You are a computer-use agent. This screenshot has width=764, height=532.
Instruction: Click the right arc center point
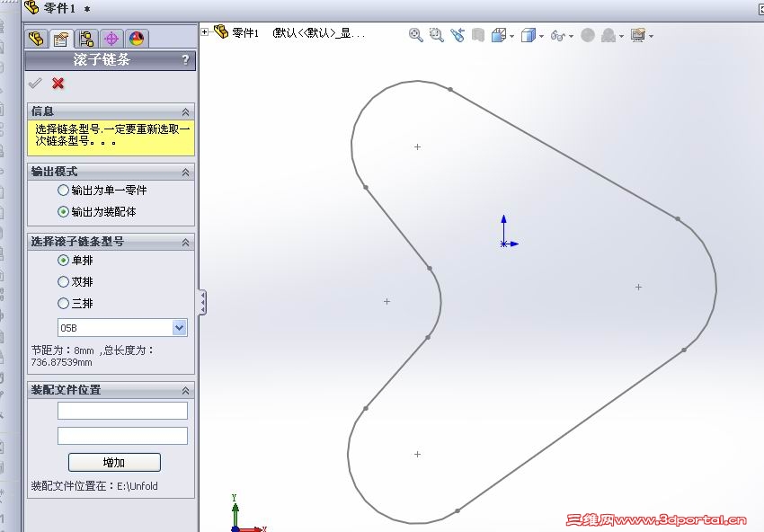[639, 288]
